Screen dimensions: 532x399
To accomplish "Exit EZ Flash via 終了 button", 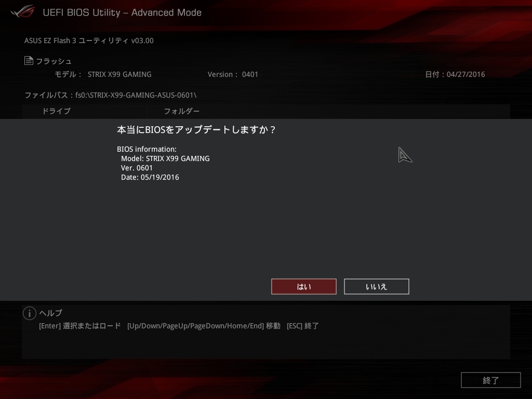I will pyautogui.click(x=490, y=380).
